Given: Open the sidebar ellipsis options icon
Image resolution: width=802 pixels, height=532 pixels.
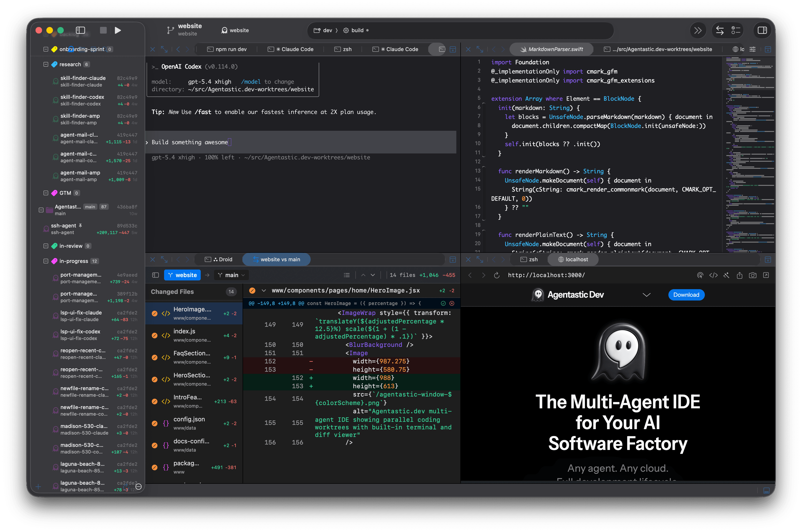Looking at the screenshot, I should click(138, 487).
